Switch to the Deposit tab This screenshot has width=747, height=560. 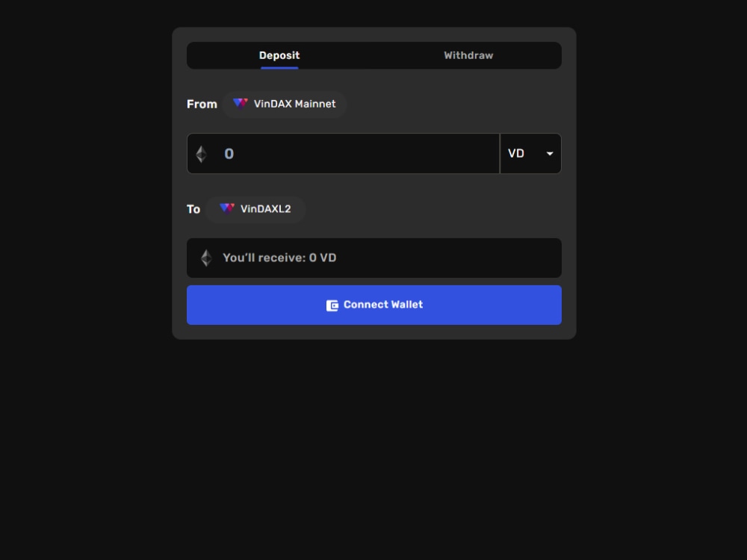pyautogui.click(x=279, y=55)
